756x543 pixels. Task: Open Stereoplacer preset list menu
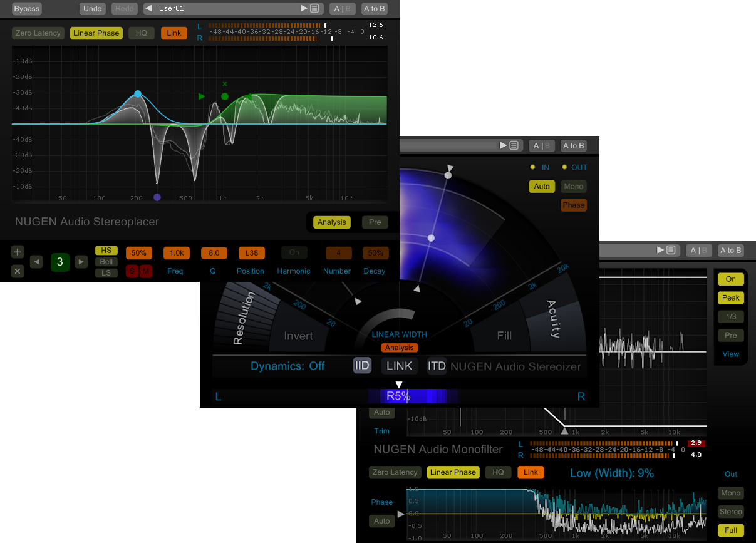(x=314, y=8)
